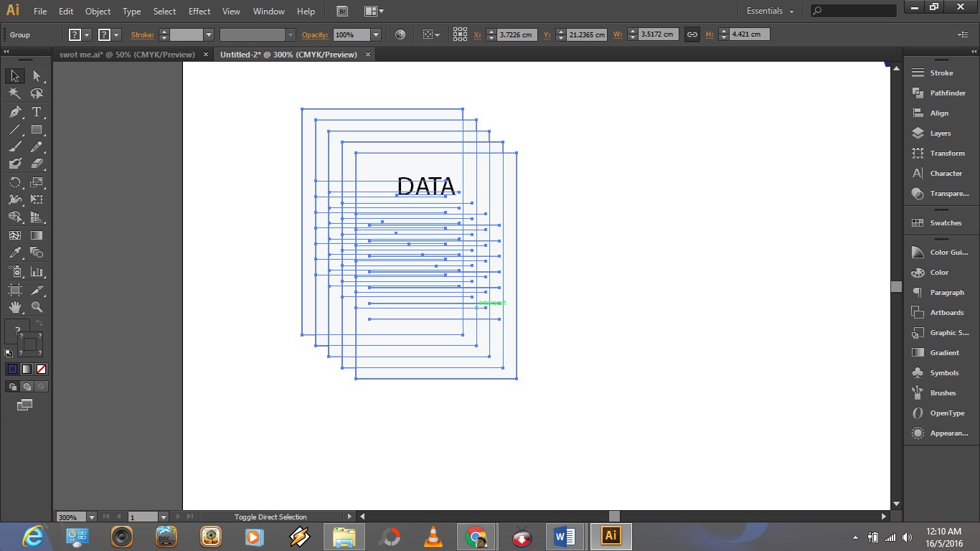
Task: Select the Type tool
Action: tap(37, 112)
